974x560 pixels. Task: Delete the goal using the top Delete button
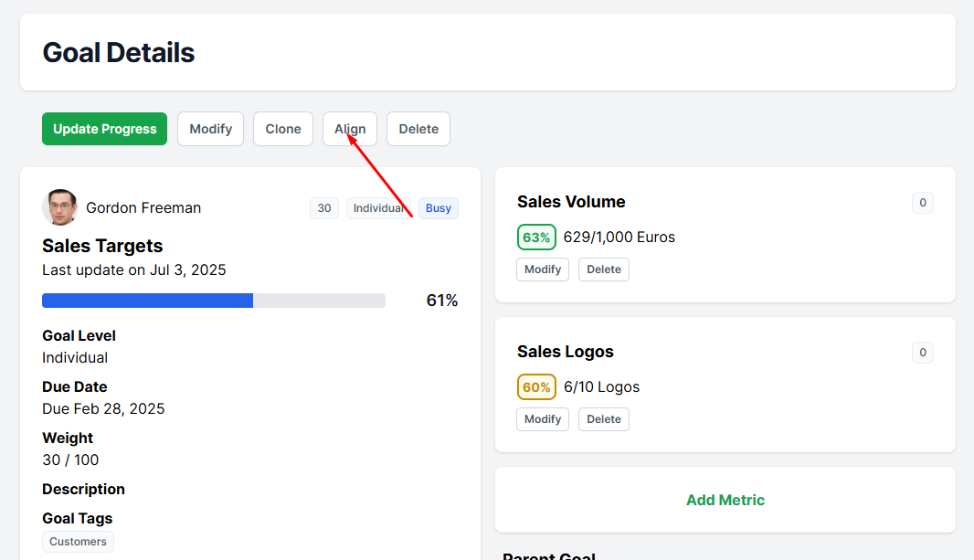click(x=418, y=129)
